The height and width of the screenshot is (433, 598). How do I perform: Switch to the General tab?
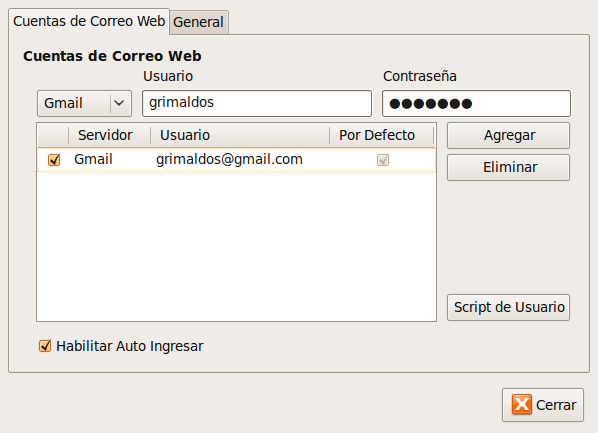tap(198, 22)
